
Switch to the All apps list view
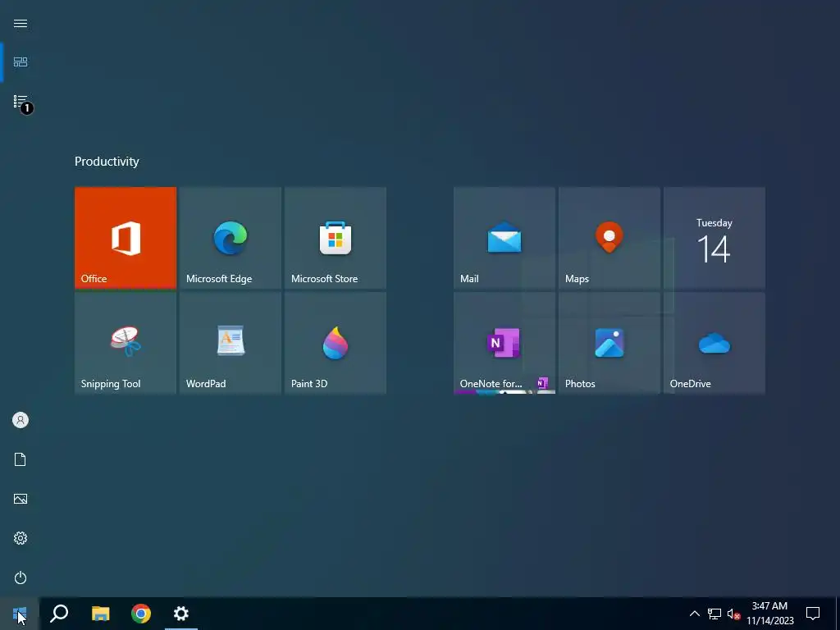click(x=21, y=101)
